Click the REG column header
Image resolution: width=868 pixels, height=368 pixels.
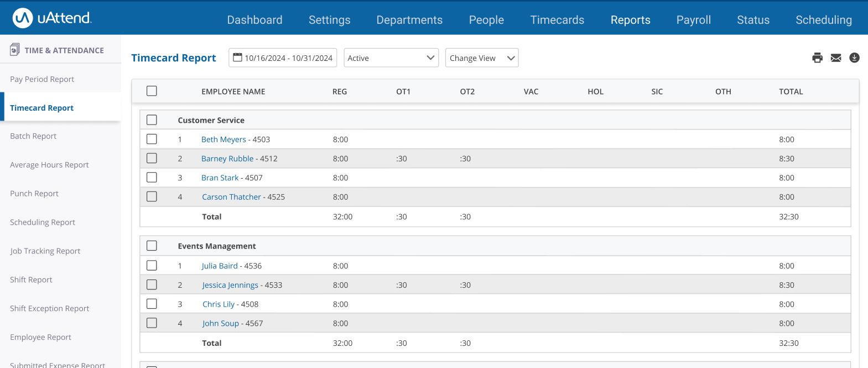coord(340,92)
